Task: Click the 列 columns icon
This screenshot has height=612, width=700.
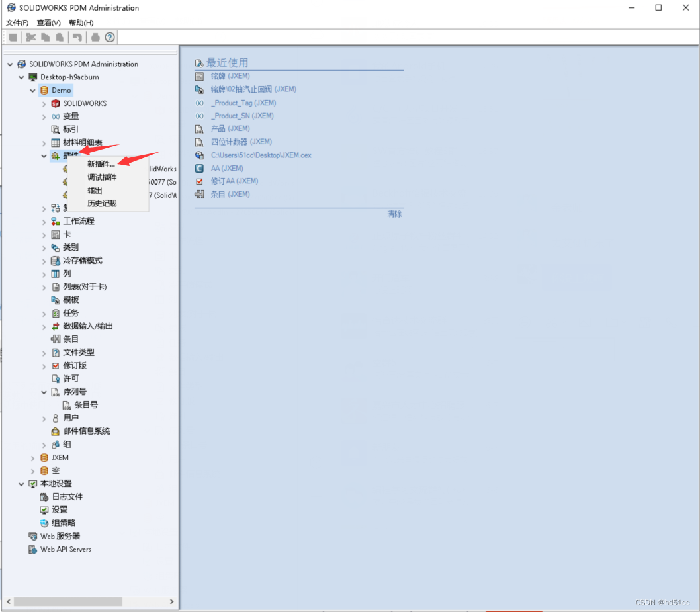Action: click(x=56, y=274)
